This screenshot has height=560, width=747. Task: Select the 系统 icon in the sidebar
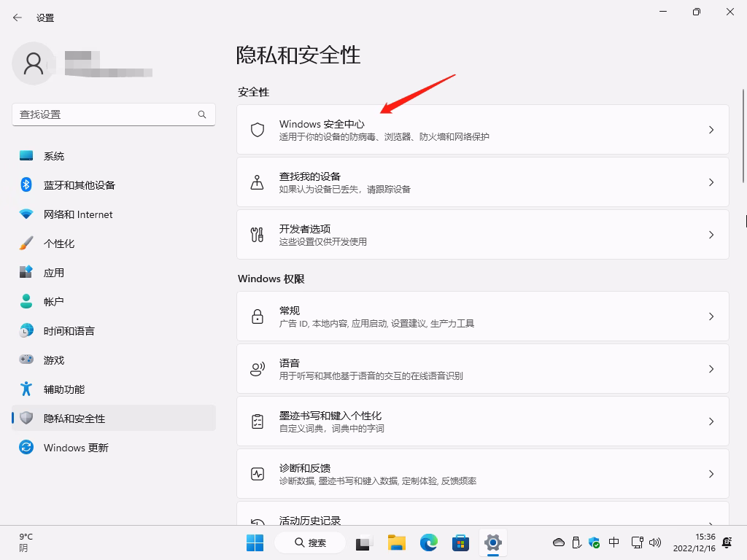25,155
